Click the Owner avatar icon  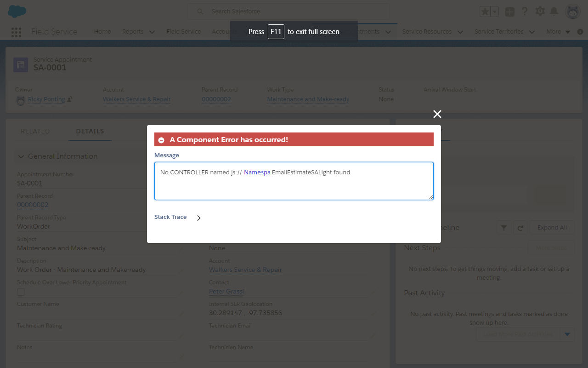point(21,101)
